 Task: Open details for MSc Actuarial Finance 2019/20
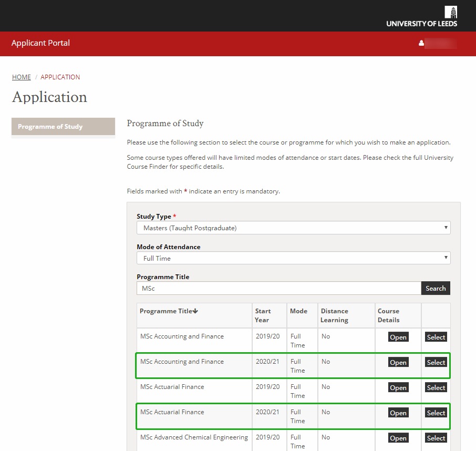click(x=398, y=387)
